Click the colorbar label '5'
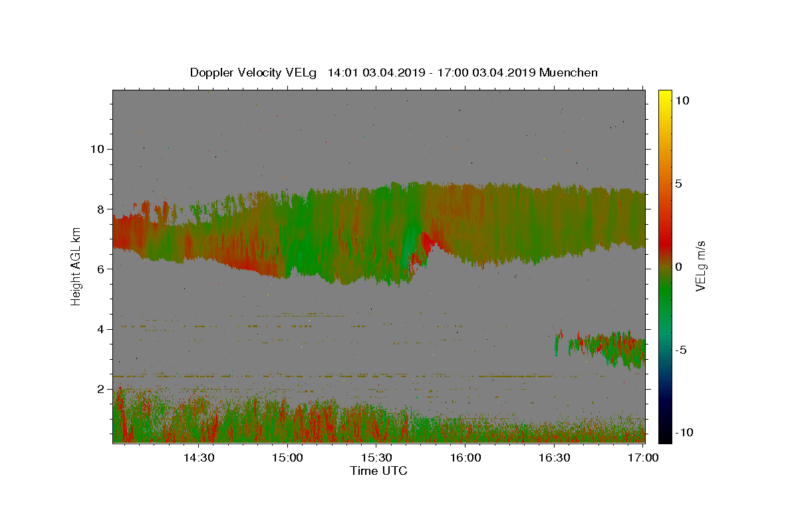 [678, 184]
